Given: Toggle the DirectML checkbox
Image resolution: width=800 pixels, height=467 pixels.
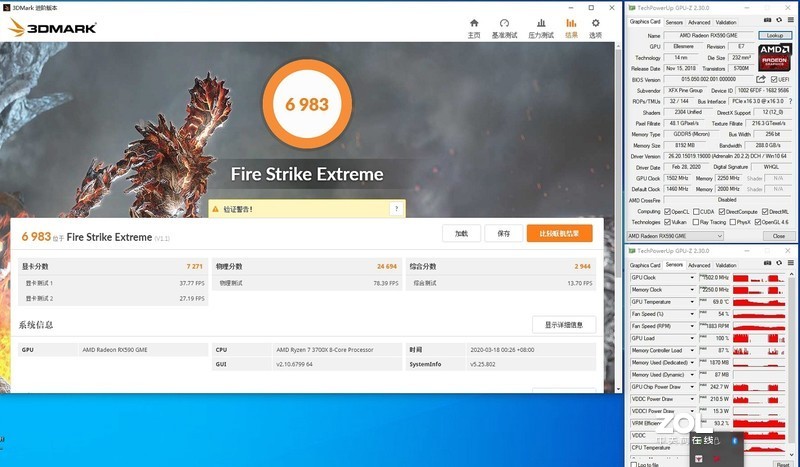Looking at the screenshot, I should tap(765, 211).
